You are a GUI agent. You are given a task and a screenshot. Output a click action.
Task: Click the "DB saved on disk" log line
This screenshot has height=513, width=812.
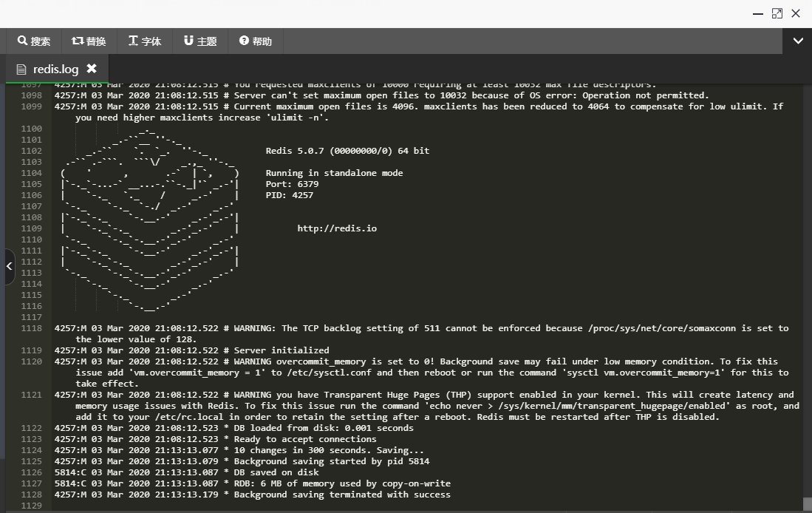pos(276,472)
